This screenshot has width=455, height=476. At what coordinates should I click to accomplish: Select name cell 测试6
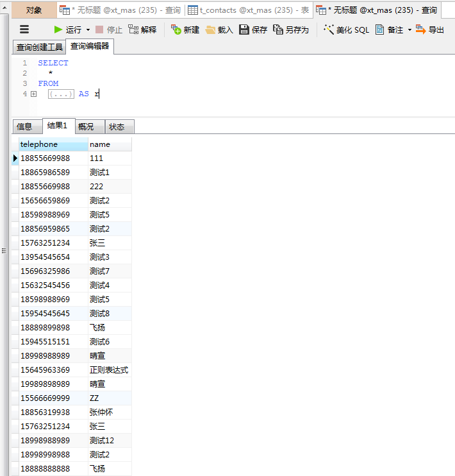click(110, 342)
